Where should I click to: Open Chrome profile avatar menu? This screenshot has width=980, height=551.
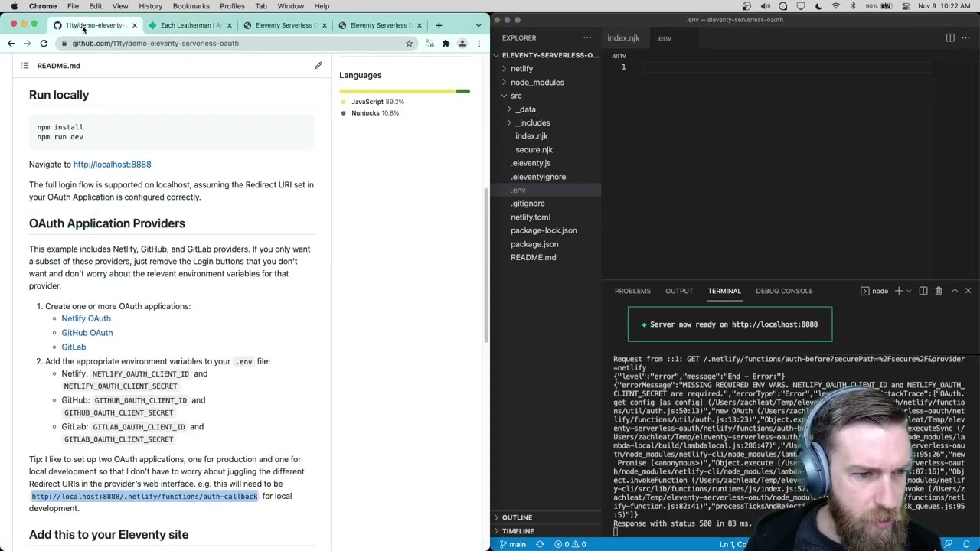pyautogui.click(x=462, y=44)
